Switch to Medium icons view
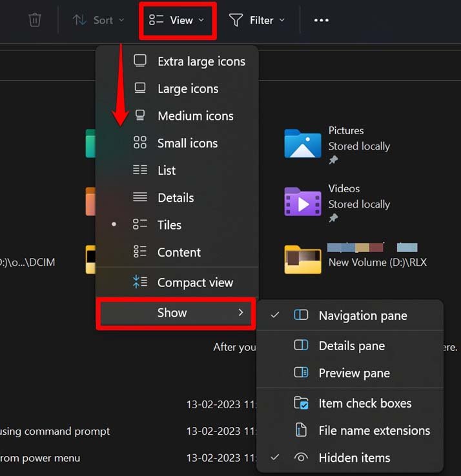 tap(195, 116)
